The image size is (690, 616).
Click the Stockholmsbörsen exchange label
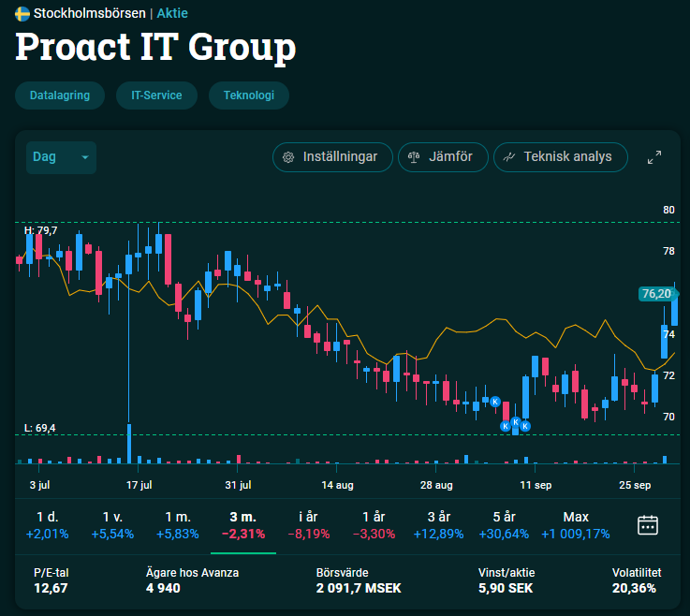[89, 13]
